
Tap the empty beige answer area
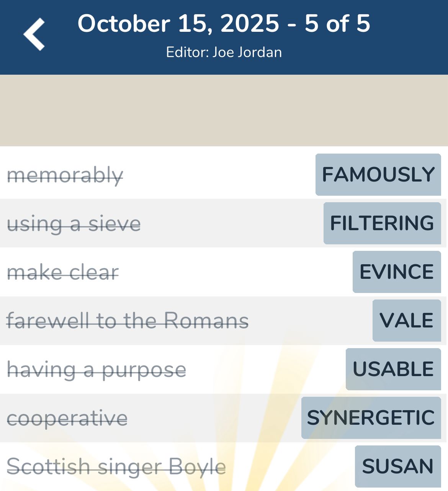tap(224, 110)
